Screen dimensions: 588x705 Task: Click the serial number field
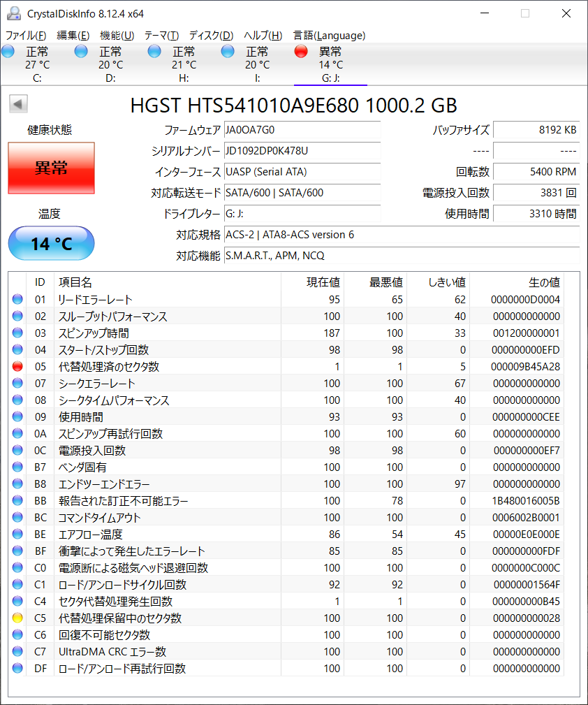click(x=302, y=151)
